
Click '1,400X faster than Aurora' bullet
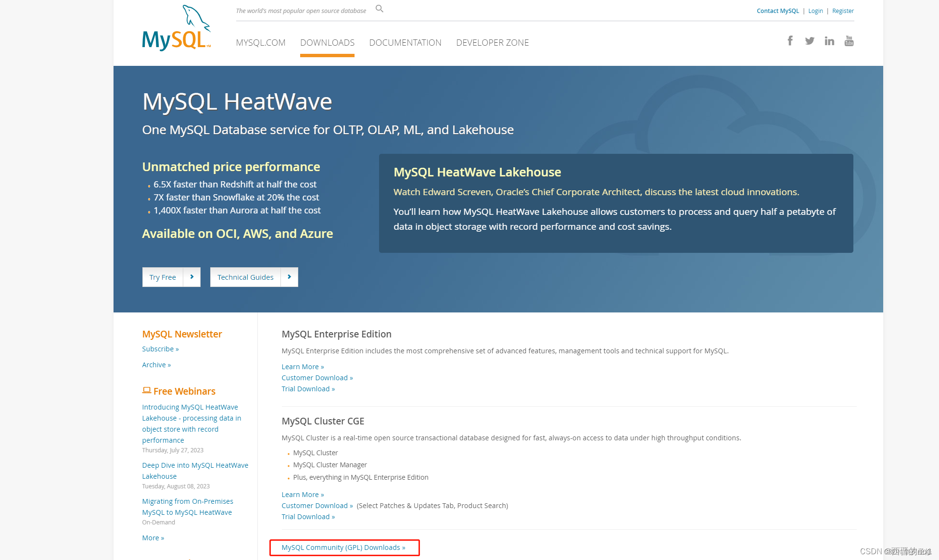tap(237, 210)
